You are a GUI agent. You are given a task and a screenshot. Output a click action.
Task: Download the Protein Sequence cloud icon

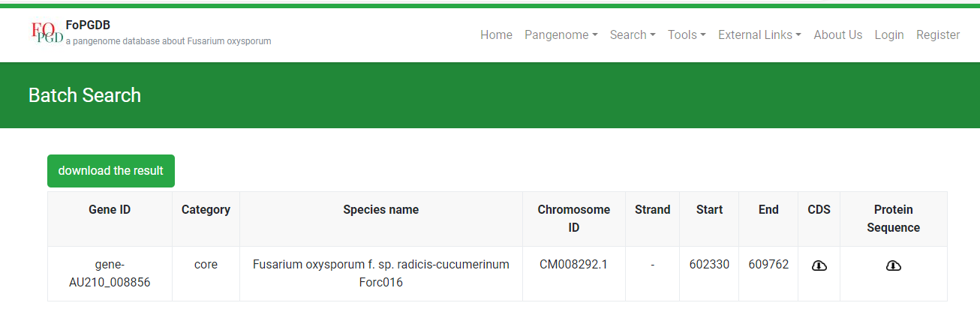coord(893,265)
